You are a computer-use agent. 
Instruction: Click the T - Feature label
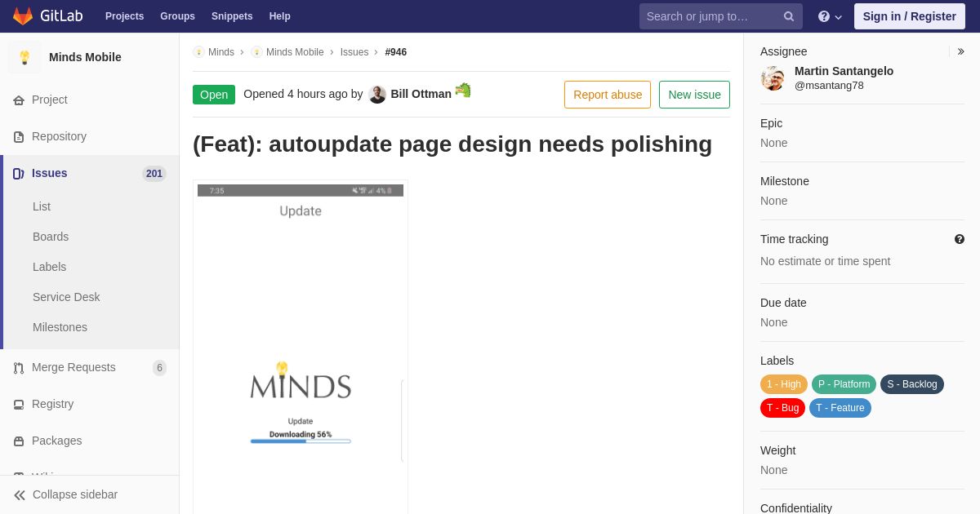[840, 408]
